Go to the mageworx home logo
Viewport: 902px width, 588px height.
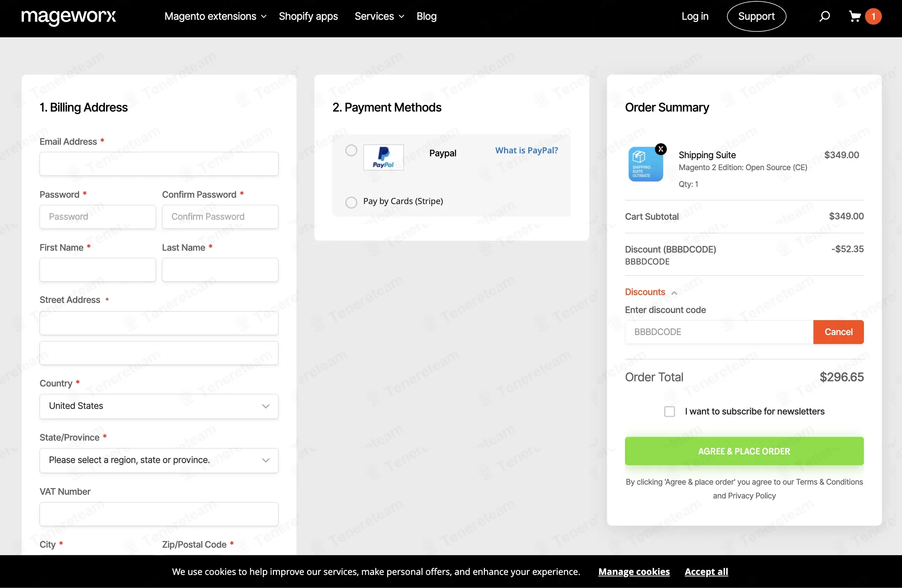coord(69,17)
